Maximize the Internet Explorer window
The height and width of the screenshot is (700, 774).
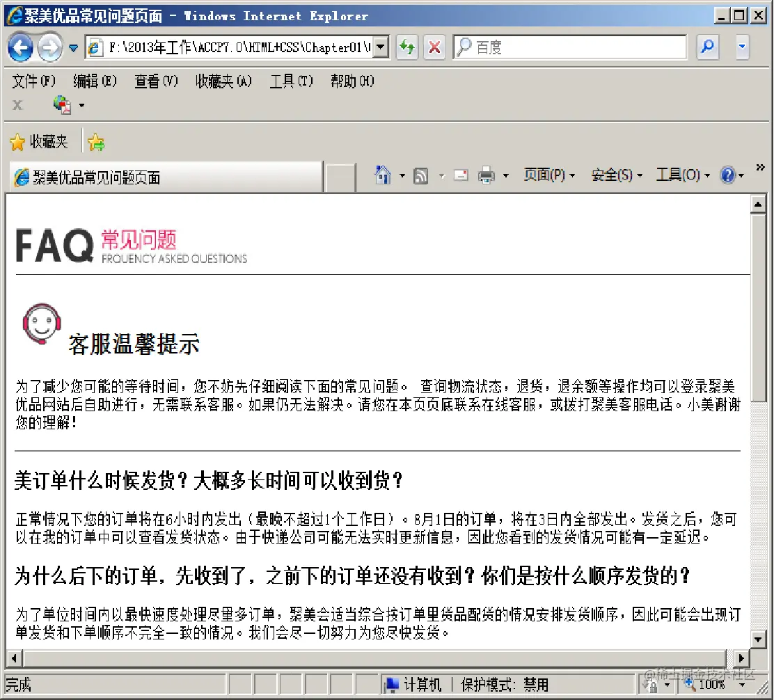click(739, 16)
